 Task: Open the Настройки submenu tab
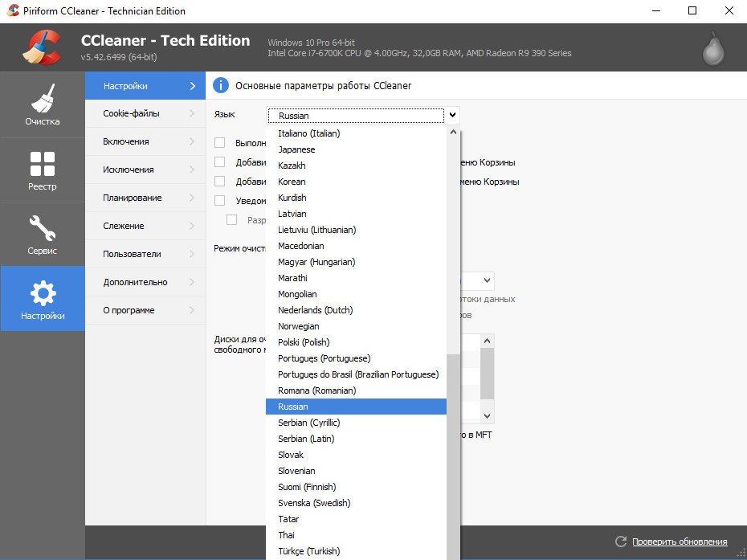coord(145,86)
